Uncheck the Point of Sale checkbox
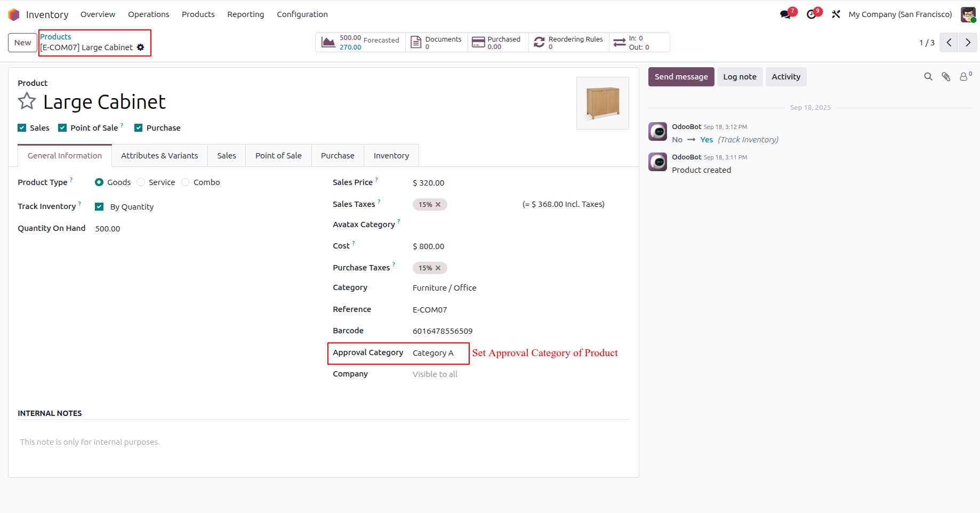 coord(62,127)
